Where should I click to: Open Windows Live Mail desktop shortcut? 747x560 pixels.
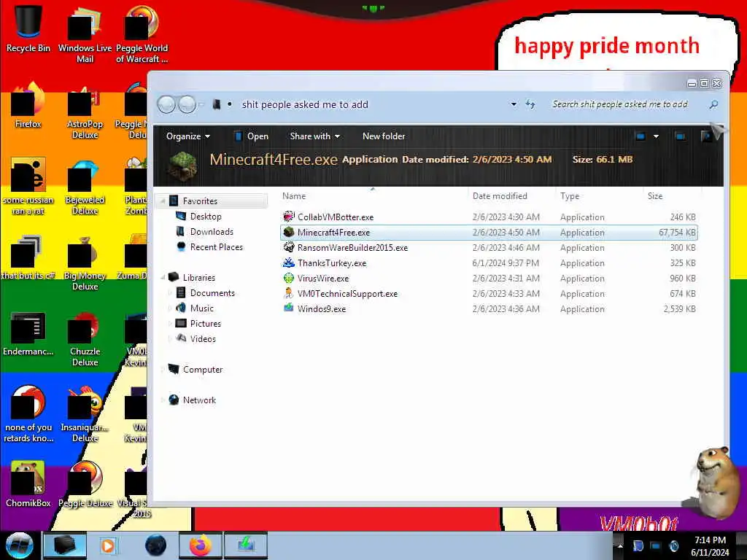point(85,34)
